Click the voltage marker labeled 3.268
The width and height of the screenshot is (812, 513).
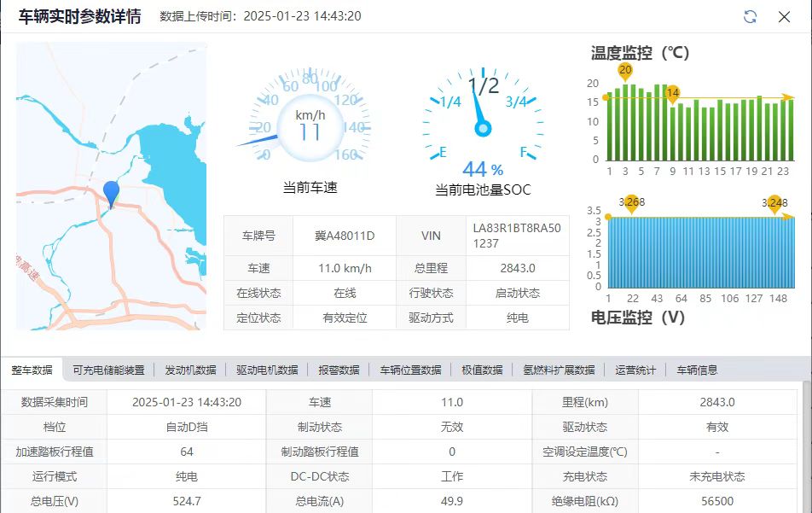[x=630, y=203]
